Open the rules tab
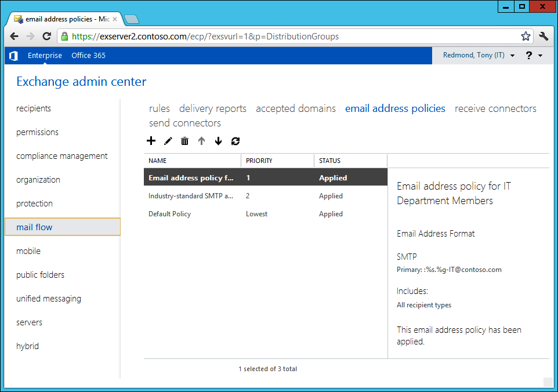 pos(160,108)
